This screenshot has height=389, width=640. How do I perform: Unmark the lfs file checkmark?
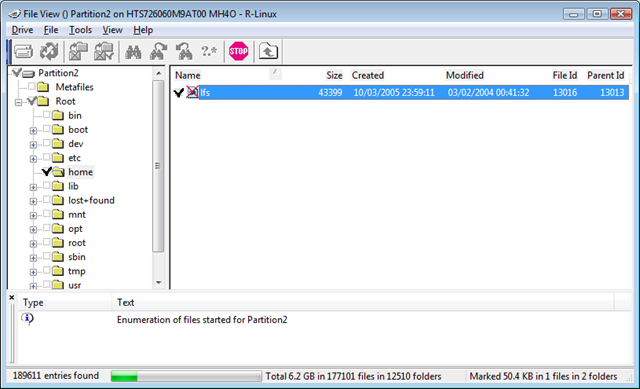[179, 92]
